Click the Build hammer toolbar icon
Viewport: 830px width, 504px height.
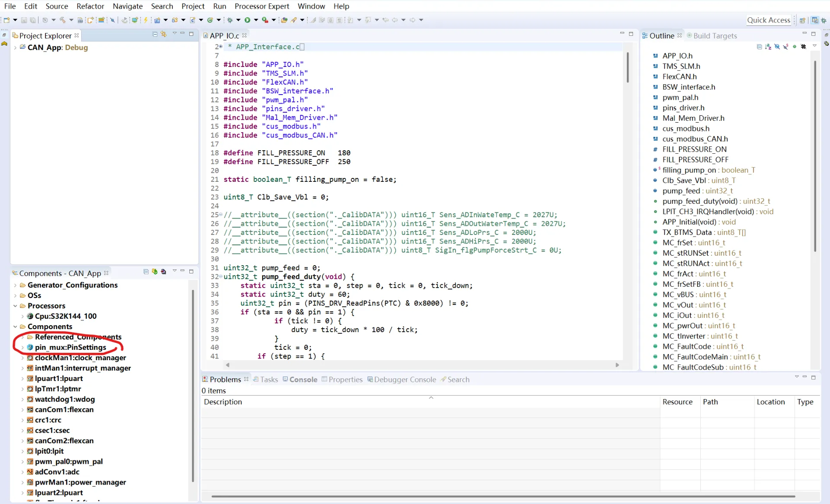63,20
